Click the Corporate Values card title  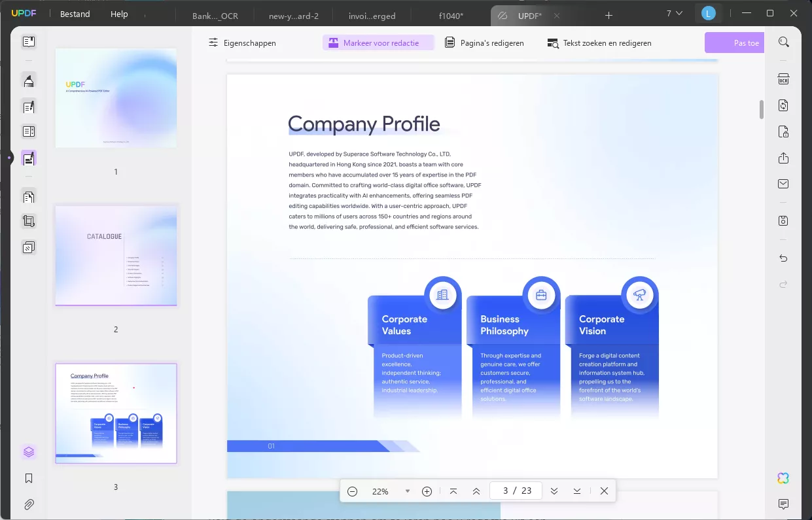coord(404,325)
